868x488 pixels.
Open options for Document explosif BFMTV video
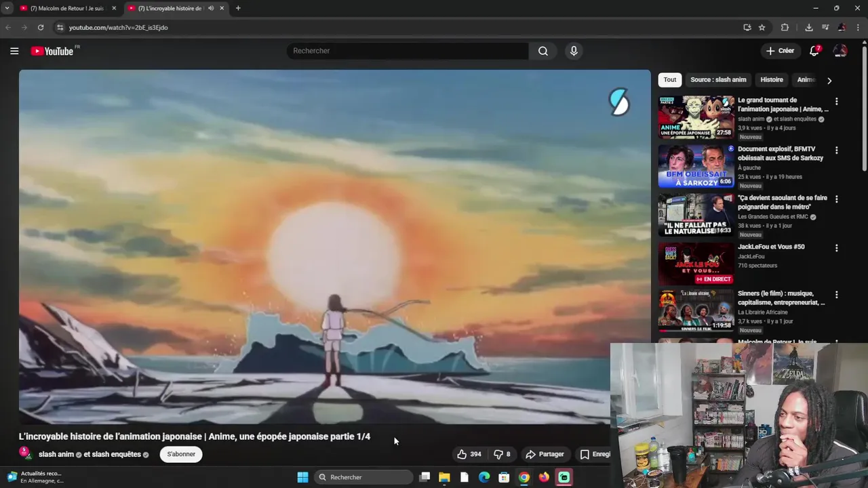[836, 150]
